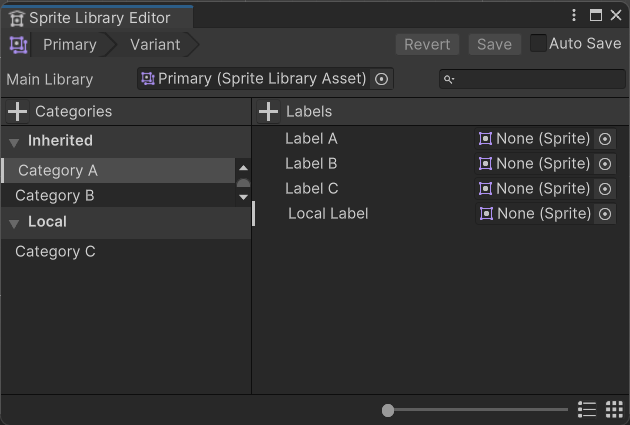This screenshot has height=425, width=630.
Task: Switch to grid view layout
Action: tap(615, 410)
